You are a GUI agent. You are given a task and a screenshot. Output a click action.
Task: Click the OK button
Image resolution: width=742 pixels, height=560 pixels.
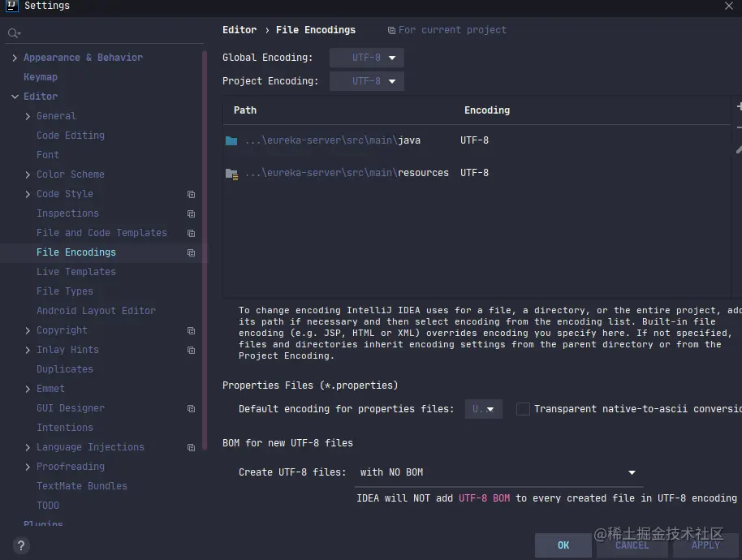[563, 545]
